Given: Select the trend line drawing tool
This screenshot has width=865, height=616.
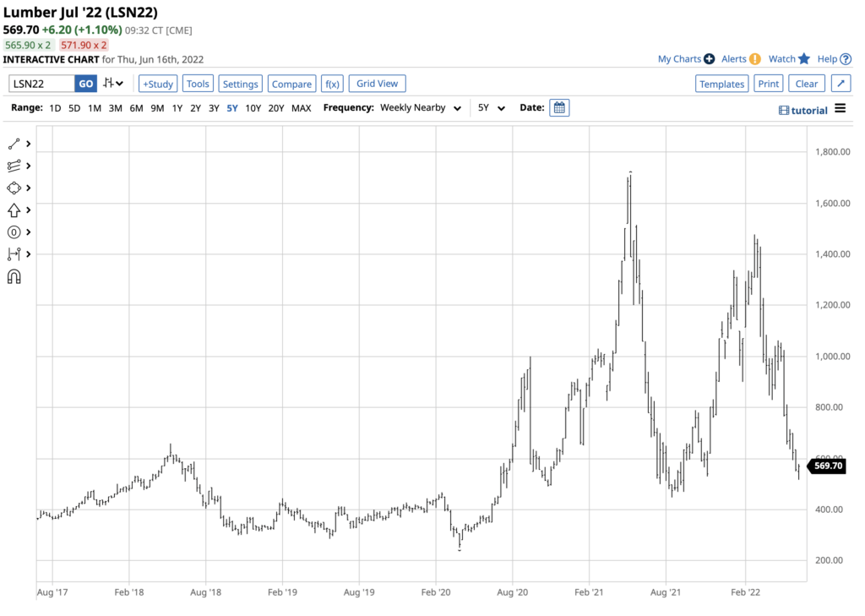Looking at the screenshot, I should [x=14, y=144].
